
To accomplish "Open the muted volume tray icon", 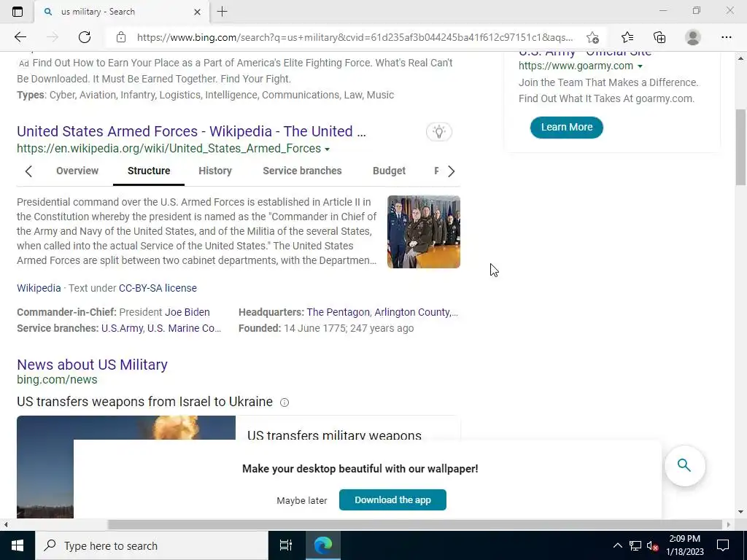I will pyautogui.click(x=652, y=545).
